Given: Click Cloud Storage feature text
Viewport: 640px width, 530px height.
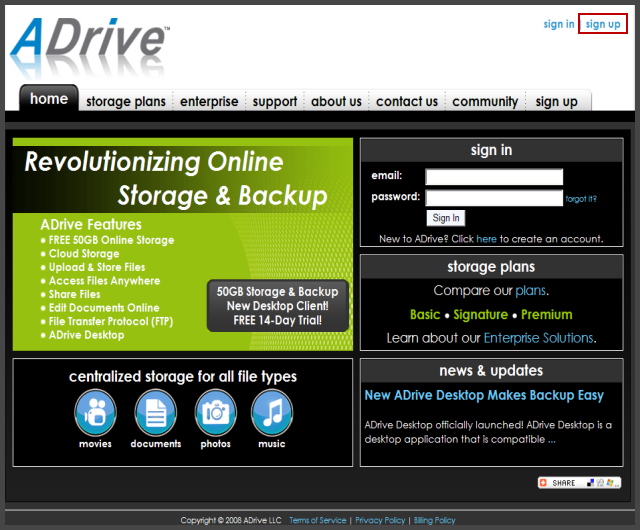Looking at the screenshot, I should pos(84,254).
